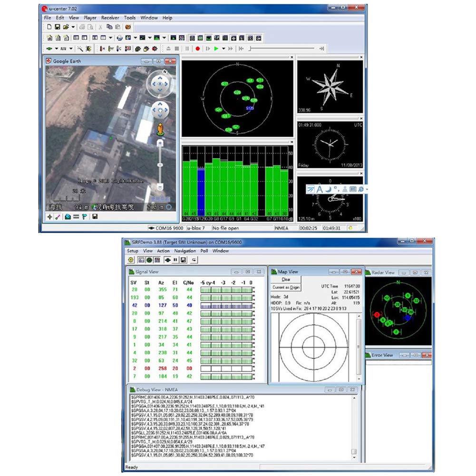Click the Save icon in u-center toolbar

click(x=57, y=27)
